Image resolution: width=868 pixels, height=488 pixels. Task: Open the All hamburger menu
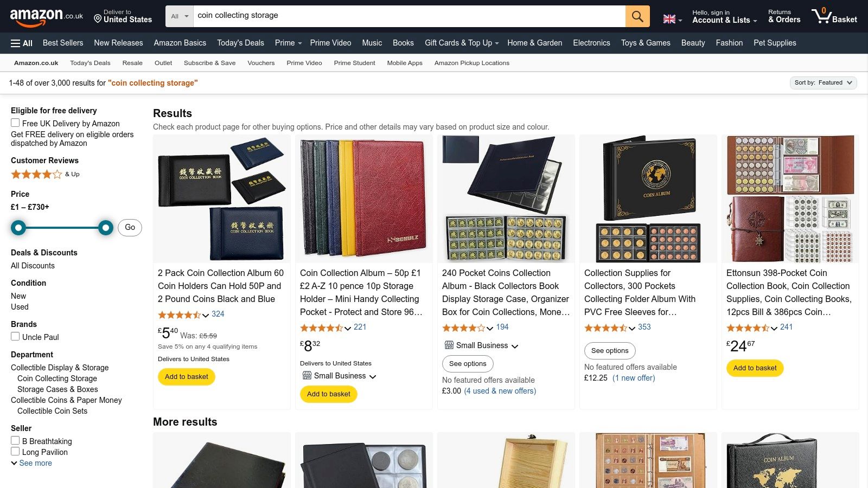(22, 43)
